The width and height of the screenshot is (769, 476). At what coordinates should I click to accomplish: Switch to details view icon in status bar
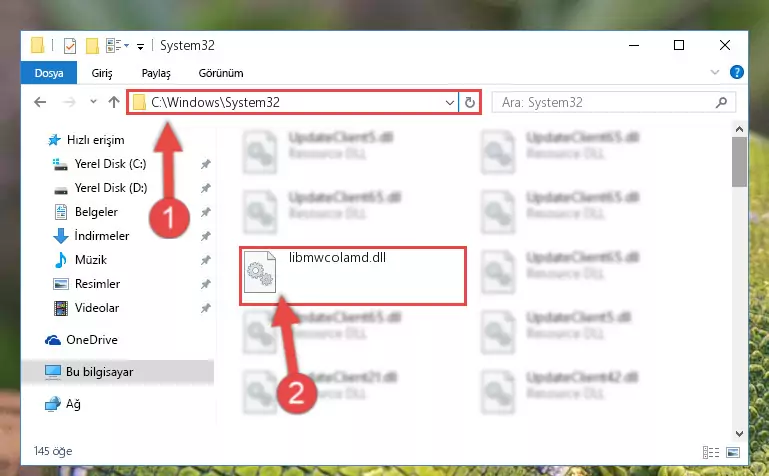coord(711,452)
